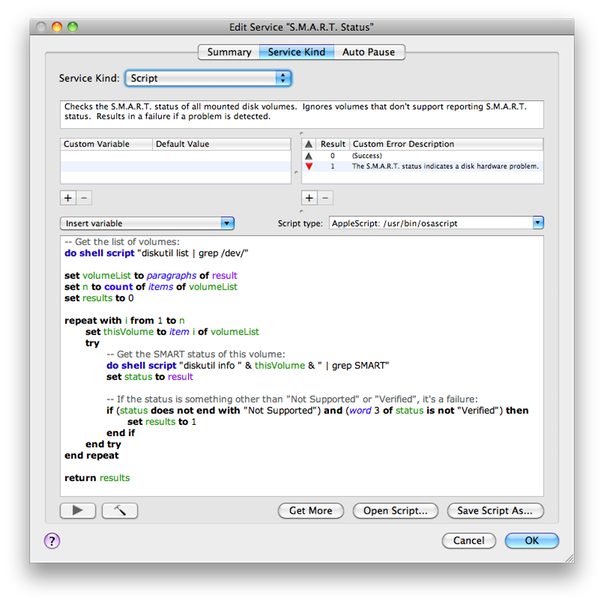Switch to the Auto Pause tab
604x604 pixels.
click(x=369, y=52)
